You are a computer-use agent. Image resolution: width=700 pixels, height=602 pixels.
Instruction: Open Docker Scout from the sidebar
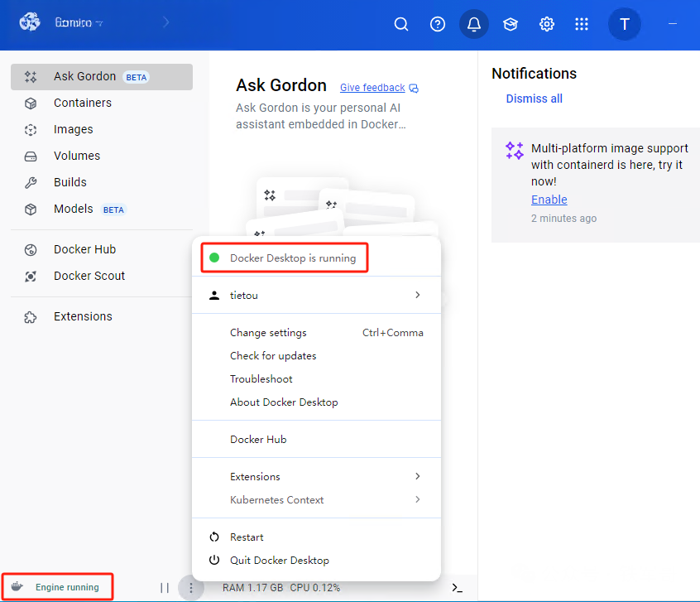click(91, 276)
